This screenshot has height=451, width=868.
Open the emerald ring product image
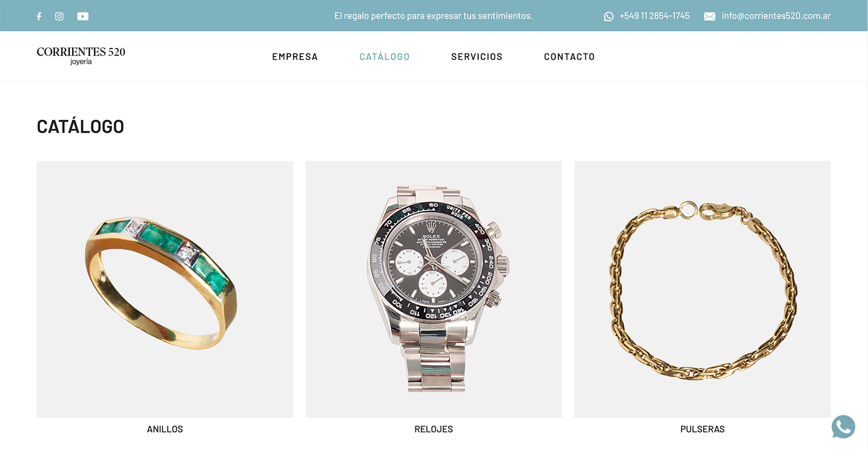pos(165,289)
